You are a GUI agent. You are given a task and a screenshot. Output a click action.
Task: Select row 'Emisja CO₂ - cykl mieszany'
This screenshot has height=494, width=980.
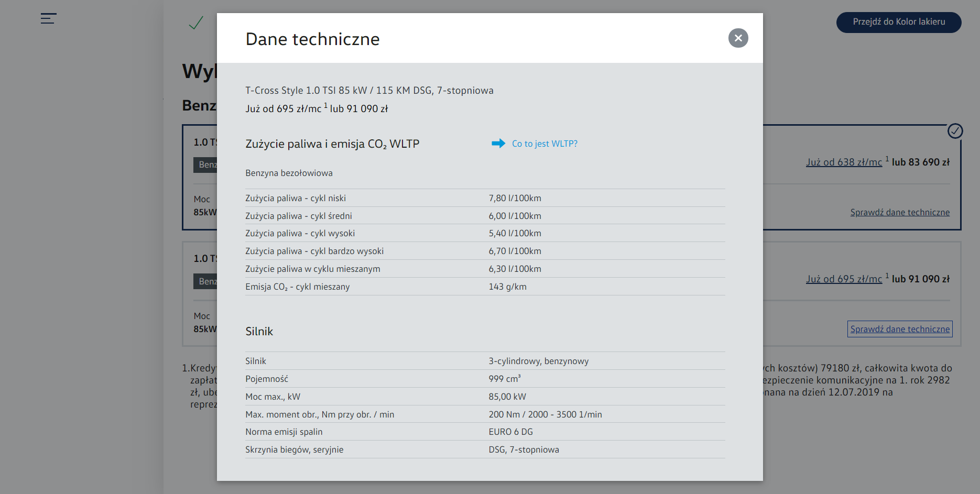pyautogui.click(x=485, y=287)
